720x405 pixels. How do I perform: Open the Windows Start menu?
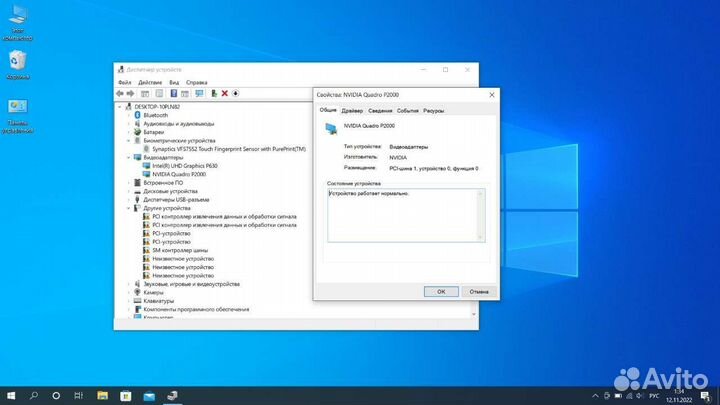(11, 395)
